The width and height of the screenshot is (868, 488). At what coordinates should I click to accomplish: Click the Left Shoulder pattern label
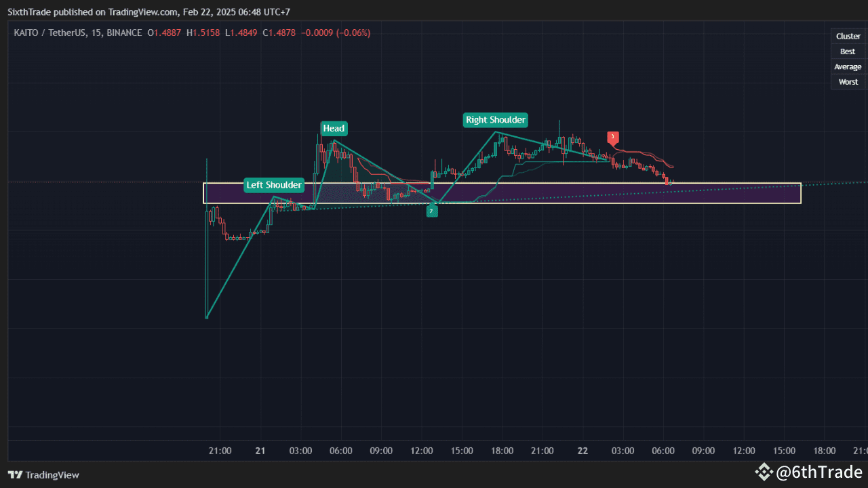click(x=274, y=185)
